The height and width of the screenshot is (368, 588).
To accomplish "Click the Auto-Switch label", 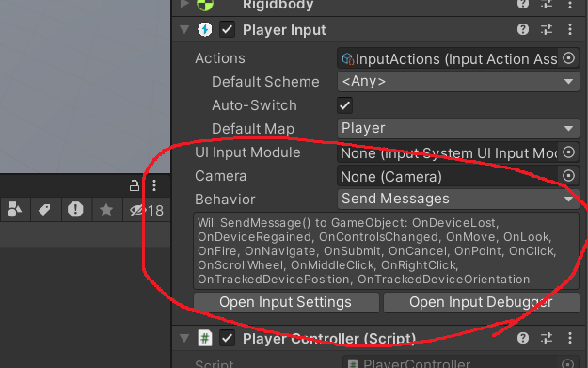I will click(x=254, y=105).
